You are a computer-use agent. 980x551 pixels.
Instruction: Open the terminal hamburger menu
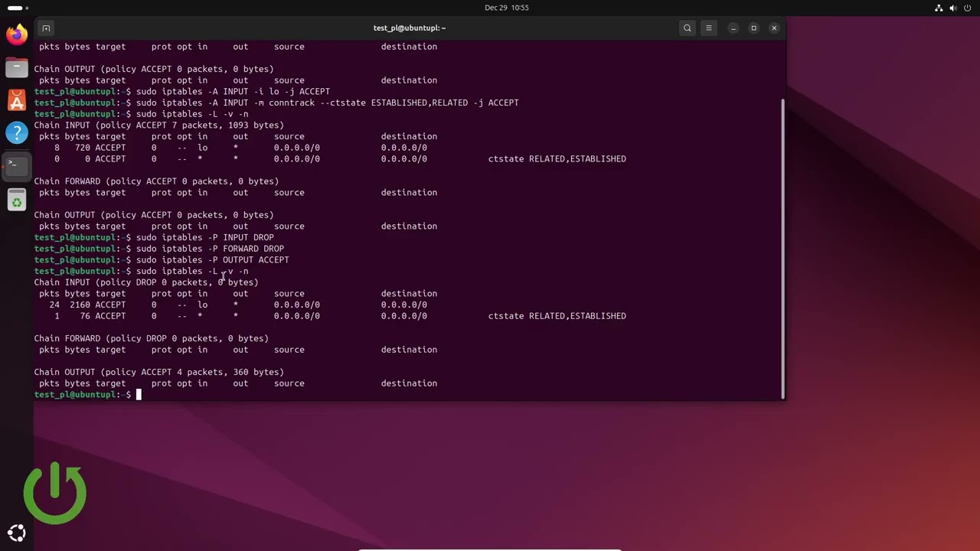click(x=709, y=28)
